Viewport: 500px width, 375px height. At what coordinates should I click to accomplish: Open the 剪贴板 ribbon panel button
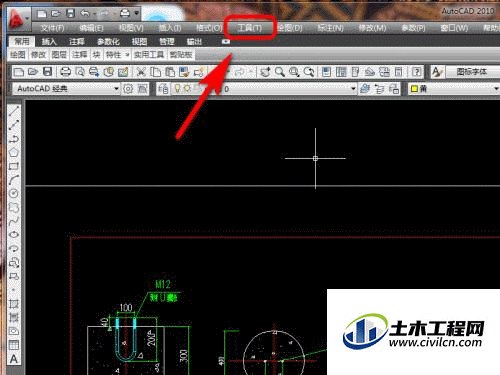(181, 54)
